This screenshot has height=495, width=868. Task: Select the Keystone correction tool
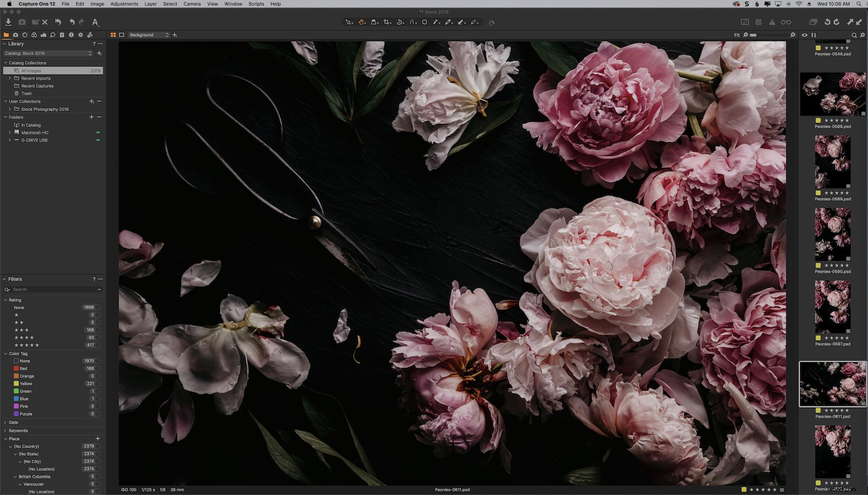click(x=412, y=22)
